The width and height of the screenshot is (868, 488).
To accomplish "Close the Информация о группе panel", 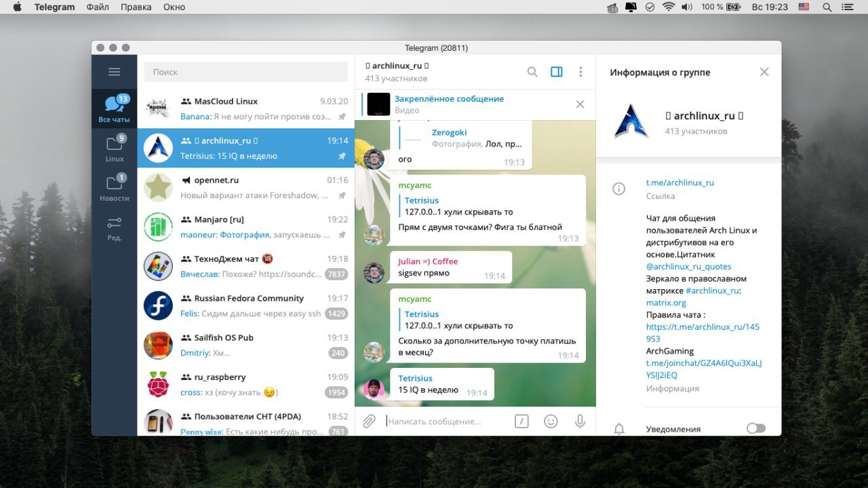I will coord(764,72).
